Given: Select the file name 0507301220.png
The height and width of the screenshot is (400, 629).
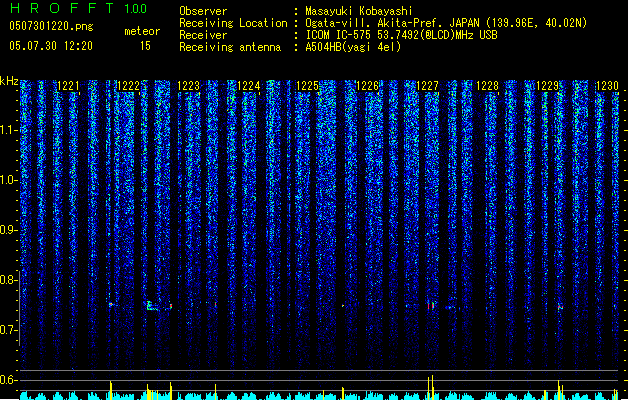Looking at the screenshot, I should point(51,27).
